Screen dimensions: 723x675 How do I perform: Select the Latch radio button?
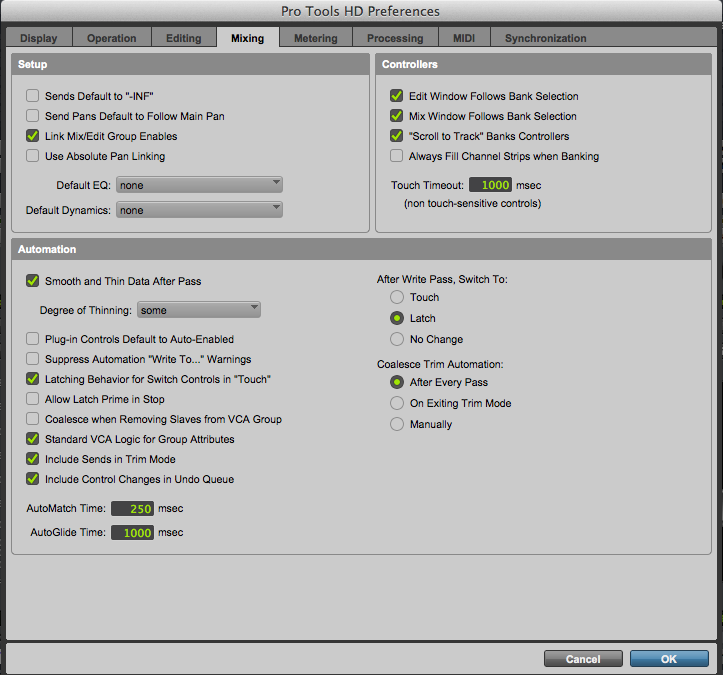coord(397,318)
